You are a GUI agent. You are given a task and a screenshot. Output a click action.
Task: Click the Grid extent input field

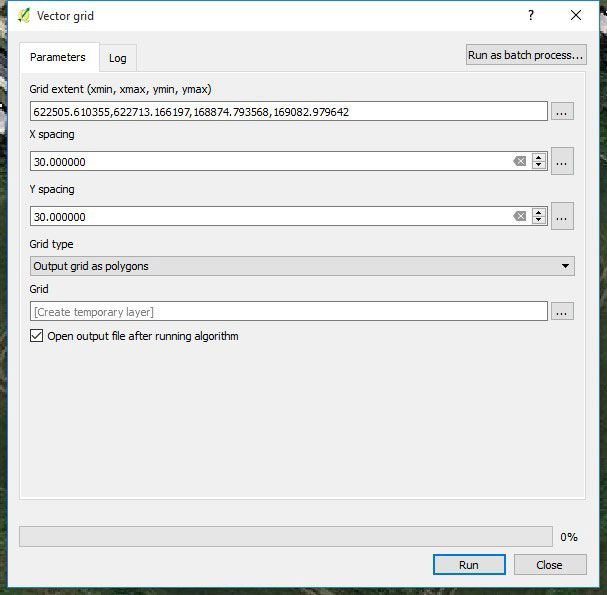tap(288, 111)
